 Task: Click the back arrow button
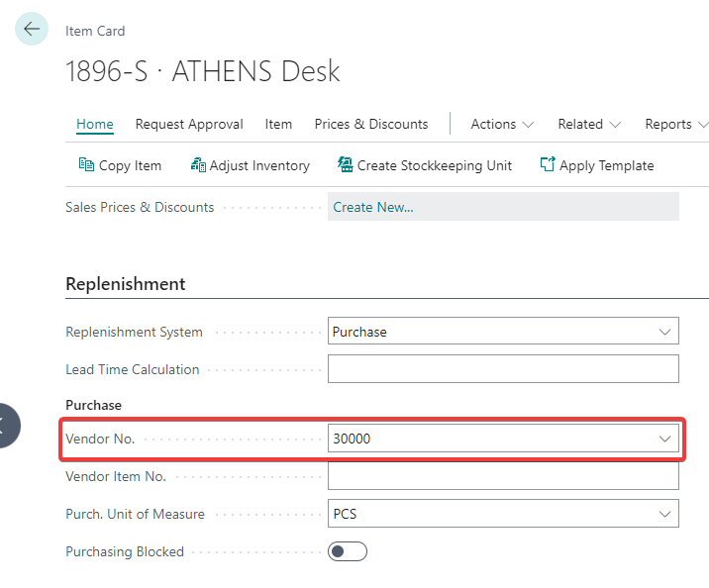coord(32,30)
